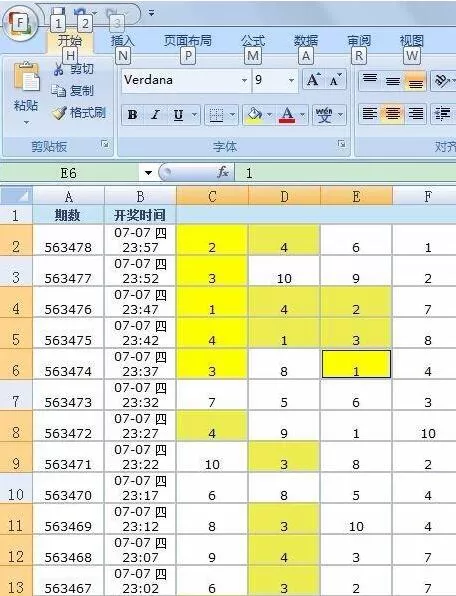The height and width of the screenshot is (596, 456).
Task: Apply red font color A
Action: [x=287, y=114]
